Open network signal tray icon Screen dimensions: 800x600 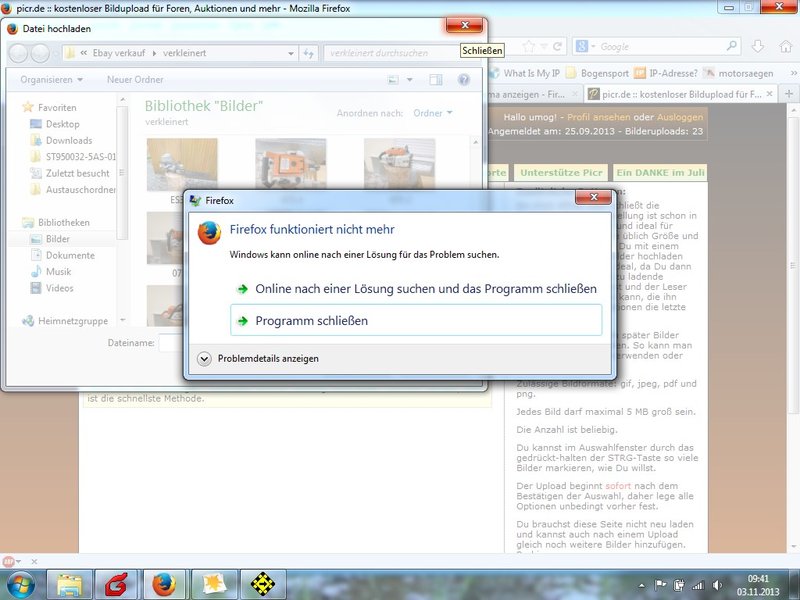pyautogui.click(x=697, y=585)
